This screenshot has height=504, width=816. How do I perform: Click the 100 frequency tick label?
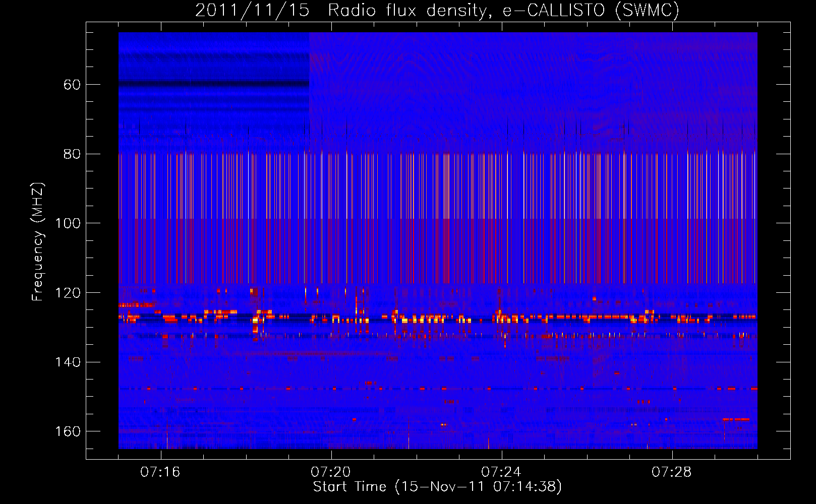click(x=68, y=223)
